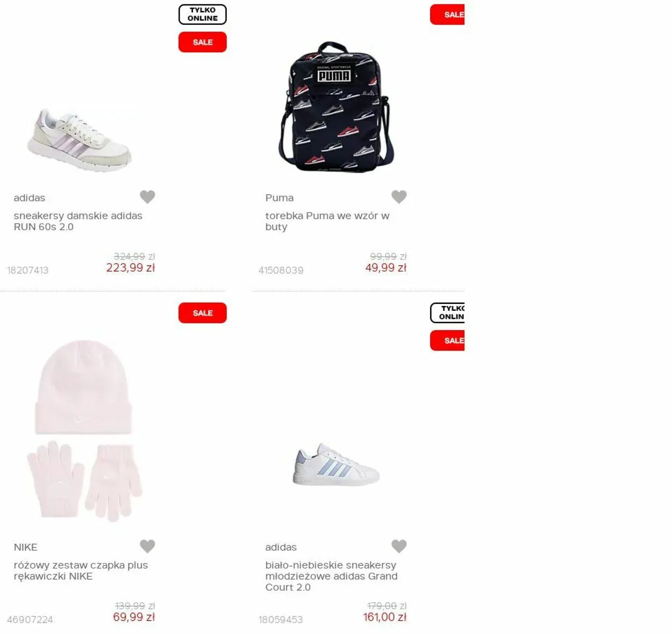Screen dimensions: 672x634
Task: Click NIKE brand name label
Action: [25, 547]
